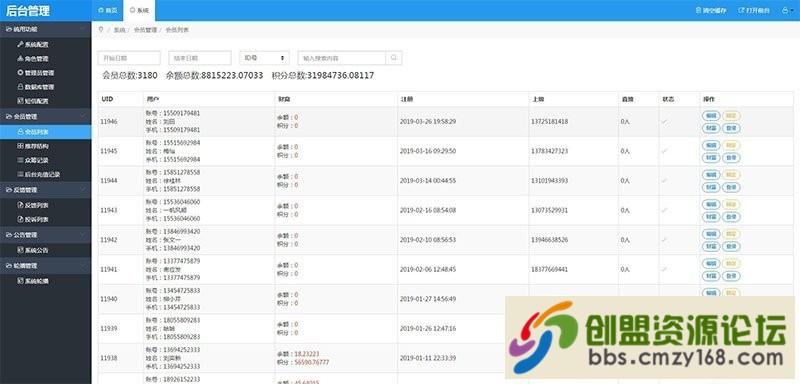Click 财富 button for UID 11942
The height and width of the screenshot is (384, 800).
(x=711, y=246)
